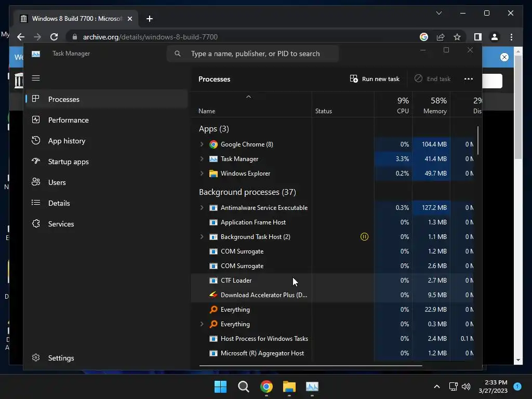The width and height of the screenshot is (532, 399).
Task: Click the sort arrow above Name column
Action: pyautogui.click(x=248, y=97)
